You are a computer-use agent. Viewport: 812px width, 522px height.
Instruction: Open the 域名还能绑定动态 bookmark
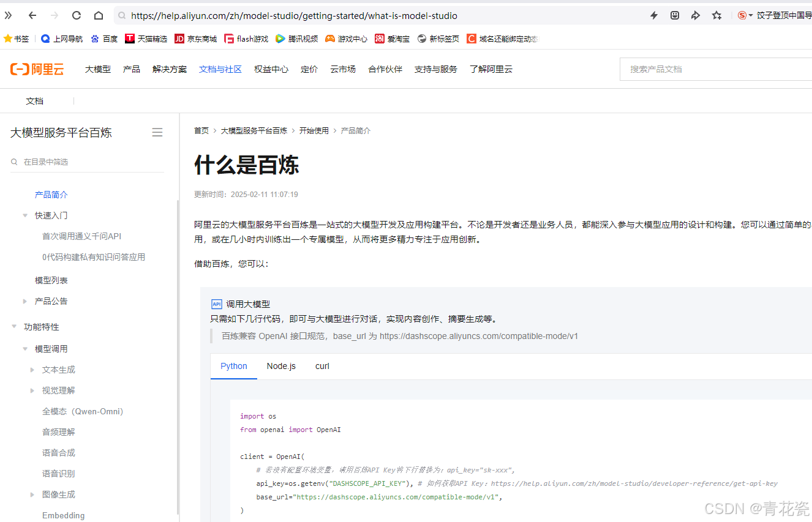point(502,39)
